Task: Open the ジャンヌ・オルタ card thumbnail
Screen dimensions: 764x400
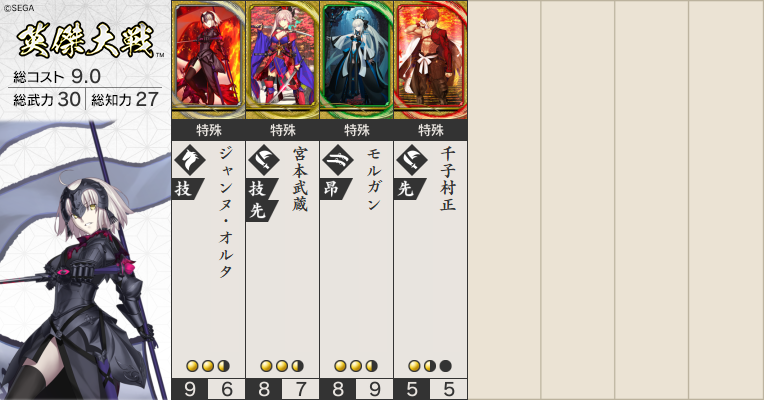Action: tap(209, 59)
